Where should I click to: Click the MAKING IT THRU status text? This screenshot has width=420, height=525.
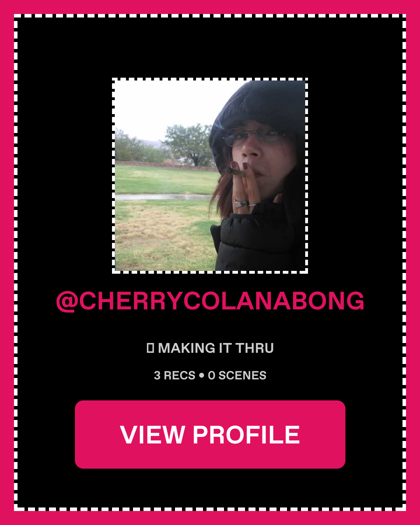click(x=216, y=348)
